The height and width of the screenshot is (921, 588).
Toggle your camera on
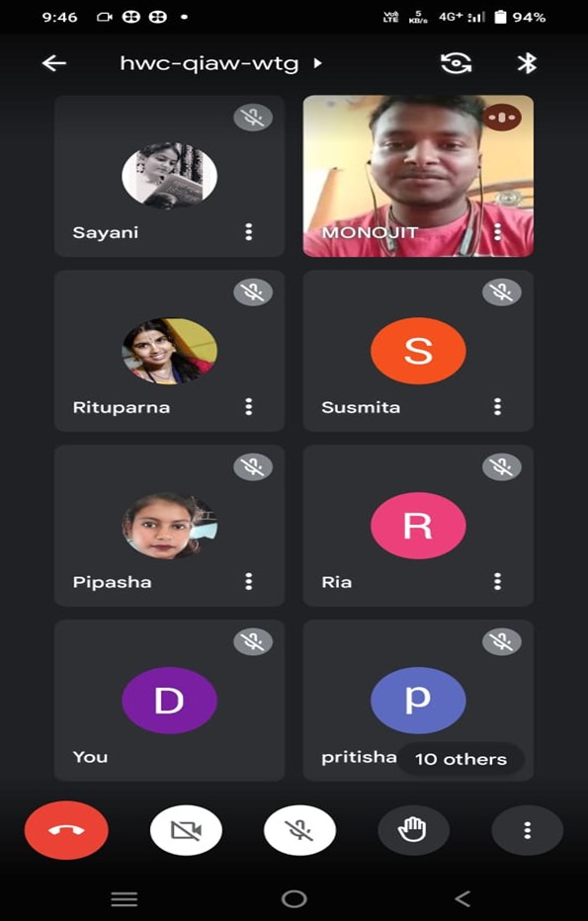tap(186, 830)
